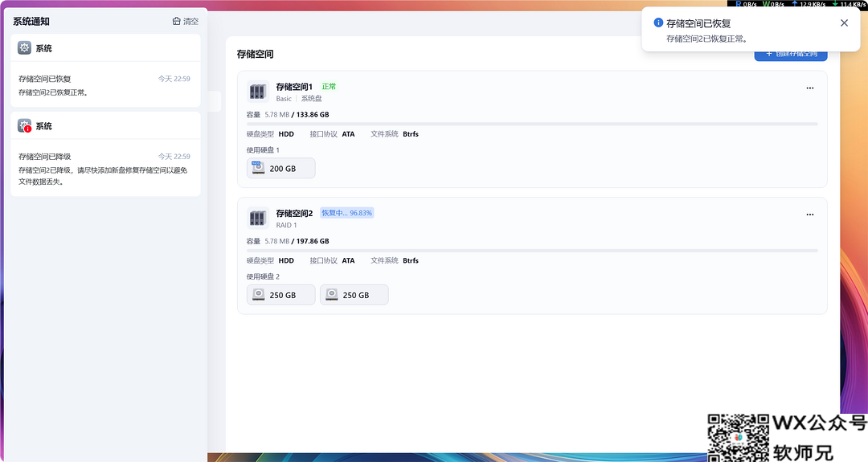Click the 系统盘 label under 存储空间1
The width and height of the screenshot is (868, 462).
(311, 99)
